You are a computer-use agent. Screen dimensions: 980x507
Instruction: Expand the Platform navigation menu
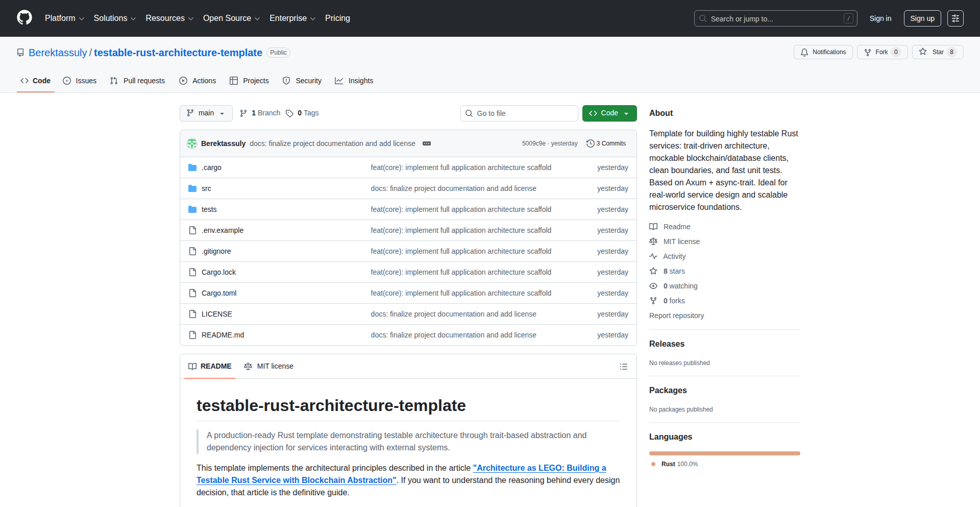[64, 18]
